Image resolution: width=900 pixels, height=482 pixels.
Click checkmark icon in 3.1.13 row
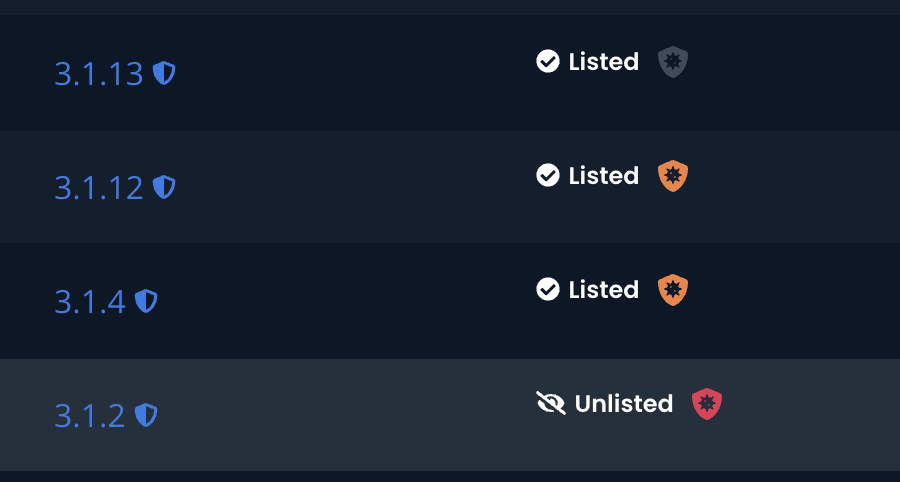point(547,62)
